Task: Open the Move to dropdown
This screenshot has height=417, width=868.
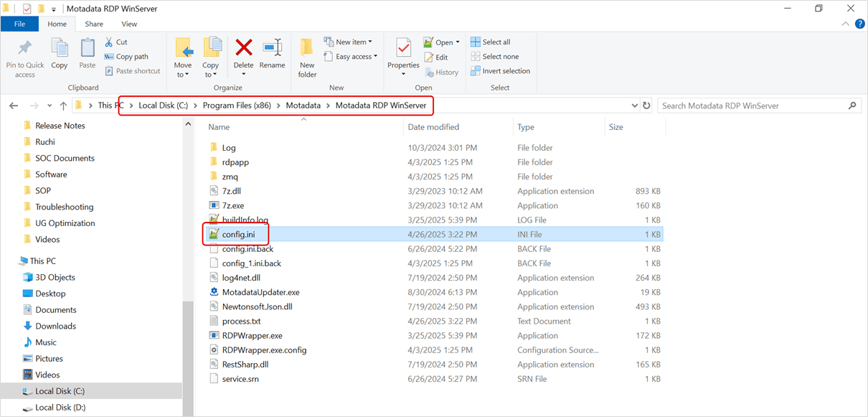Action: coord(183,70)
